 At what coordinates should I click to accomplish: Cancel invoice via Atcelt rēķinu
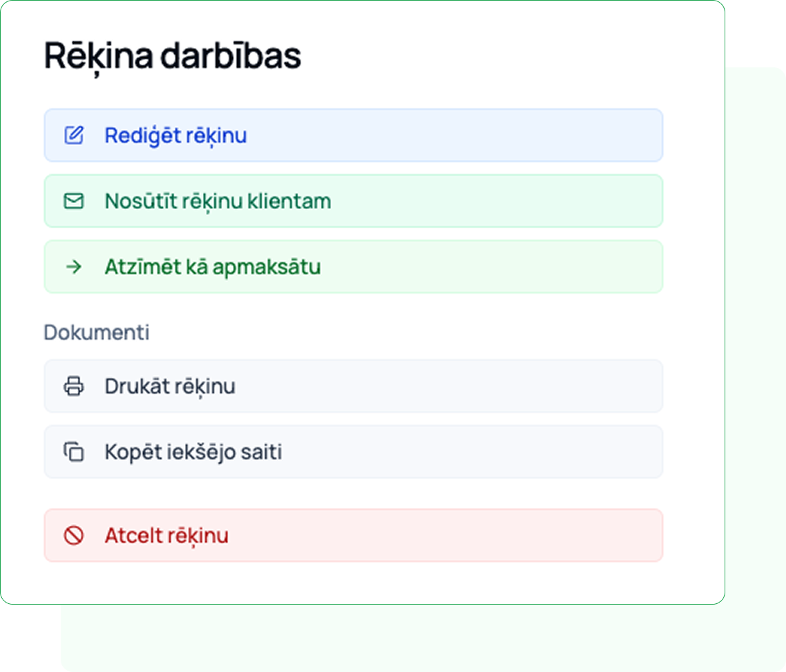click(x=354, y=536)
